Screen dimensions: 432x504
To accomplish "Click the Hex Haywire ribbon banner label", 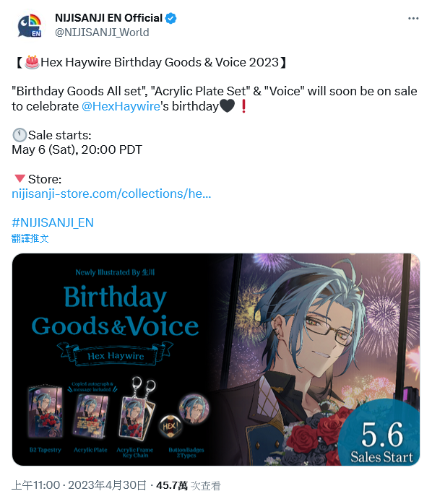I will coord(116,355).
